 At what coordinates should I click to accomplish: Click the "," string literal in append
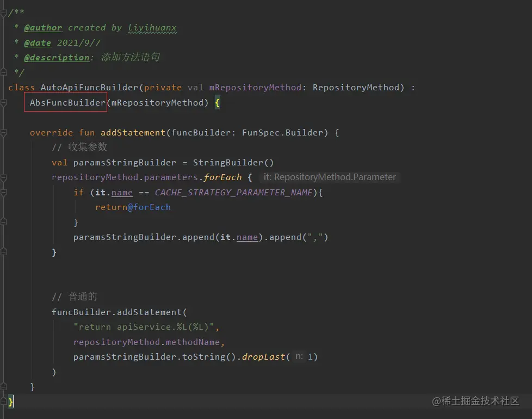coord(315,237)
